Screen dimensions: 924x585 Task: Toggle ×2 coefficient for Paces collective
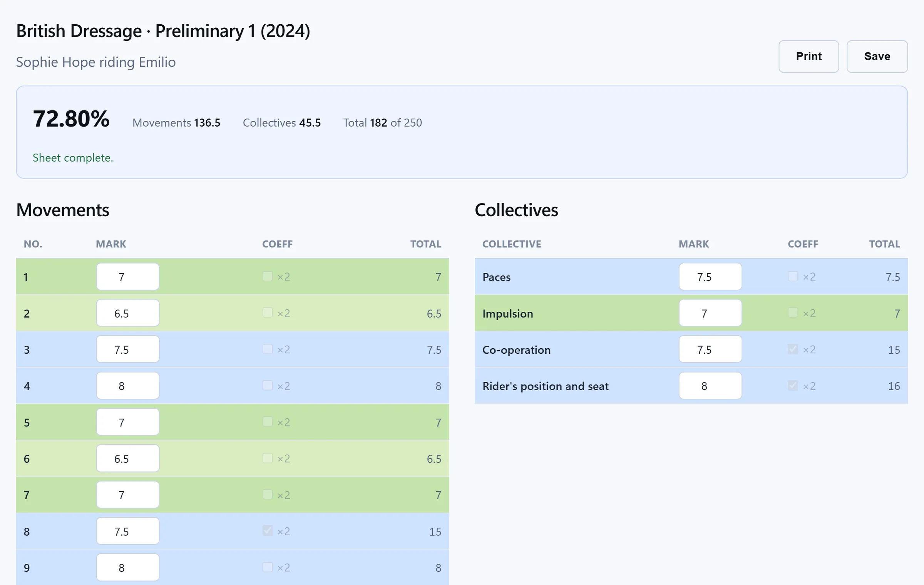coord(793,276)
